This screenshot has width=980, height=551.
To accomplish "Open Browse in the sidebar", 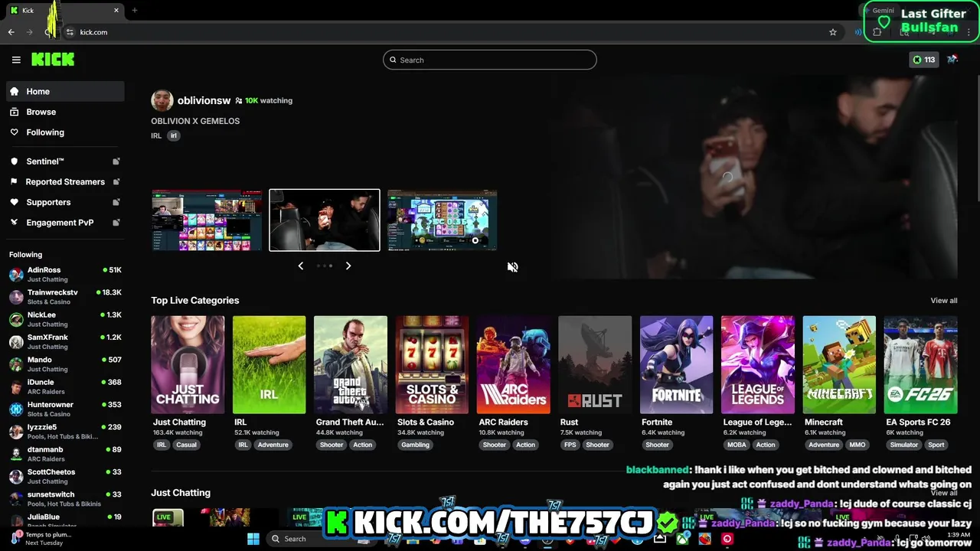I will click(65, 112).
